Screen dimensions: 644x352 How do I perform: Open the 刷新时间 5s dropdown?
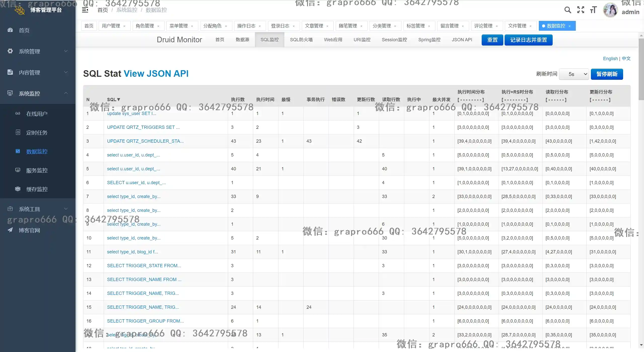[x=574, y=74]
